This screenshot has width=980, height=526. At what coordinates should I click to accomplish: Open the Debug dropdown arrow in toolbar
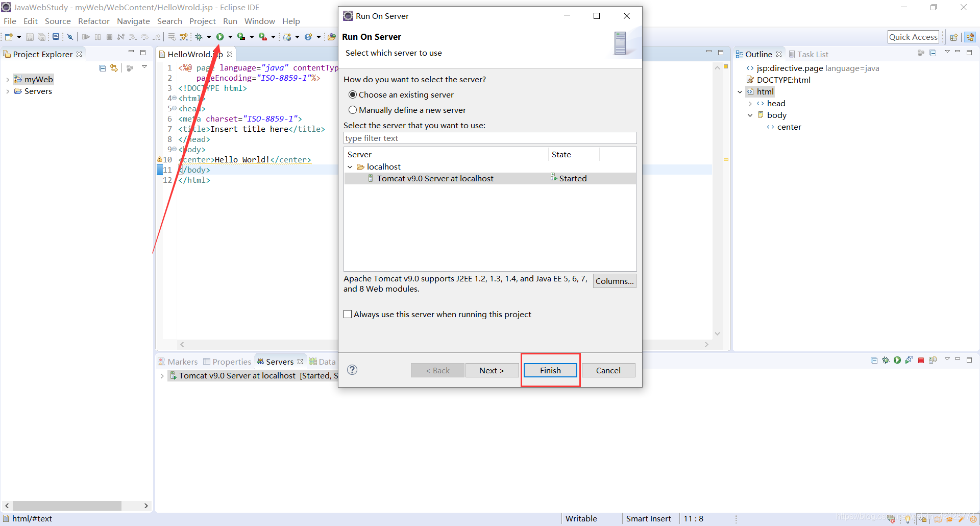(209, 37)
